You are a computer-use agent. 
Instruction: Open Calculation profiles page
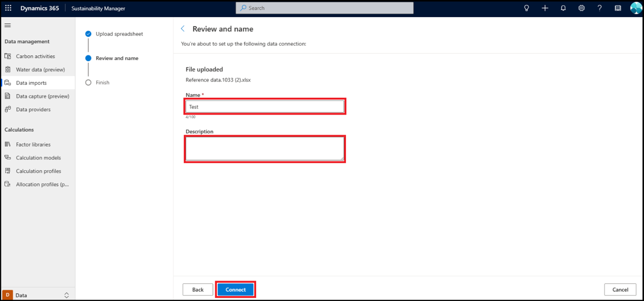coord(38,171)
